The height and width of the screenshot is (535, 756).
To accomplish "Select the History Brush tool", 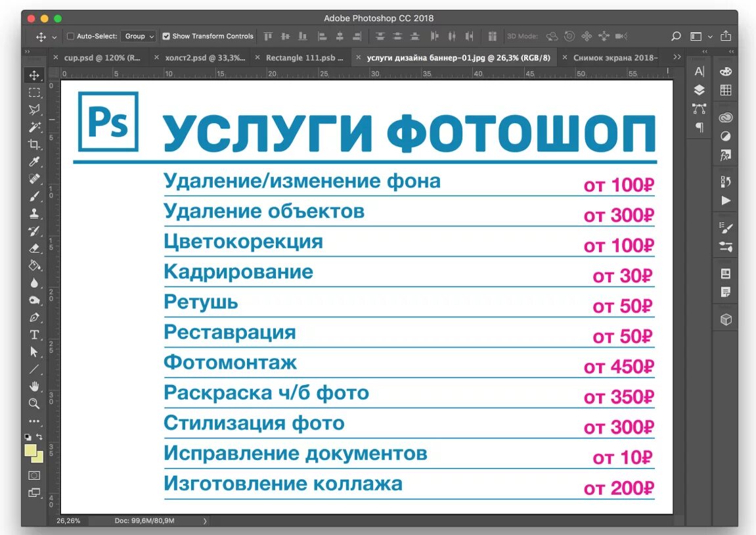I will pyautogui.click(x=34, y=231).
